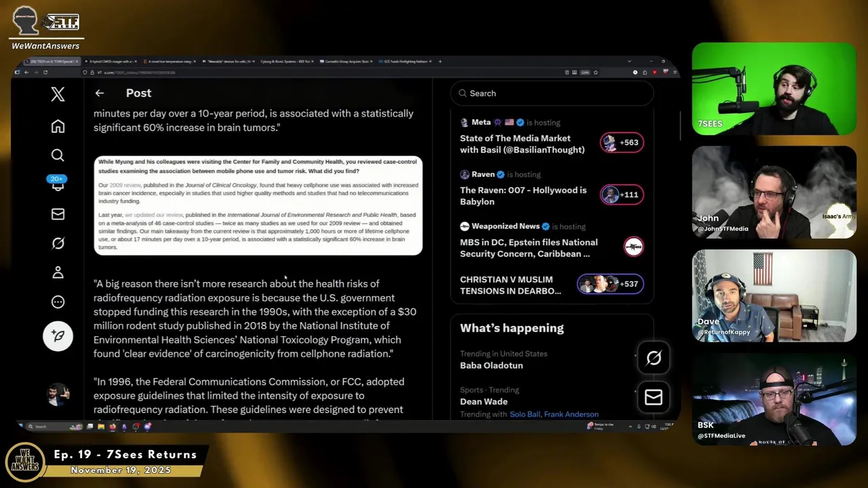Viewport: 868px width, 488px height.
Task: Open The Raven: 007 Hollywood space
Action: pyautogui.click(x=524, y=196)
